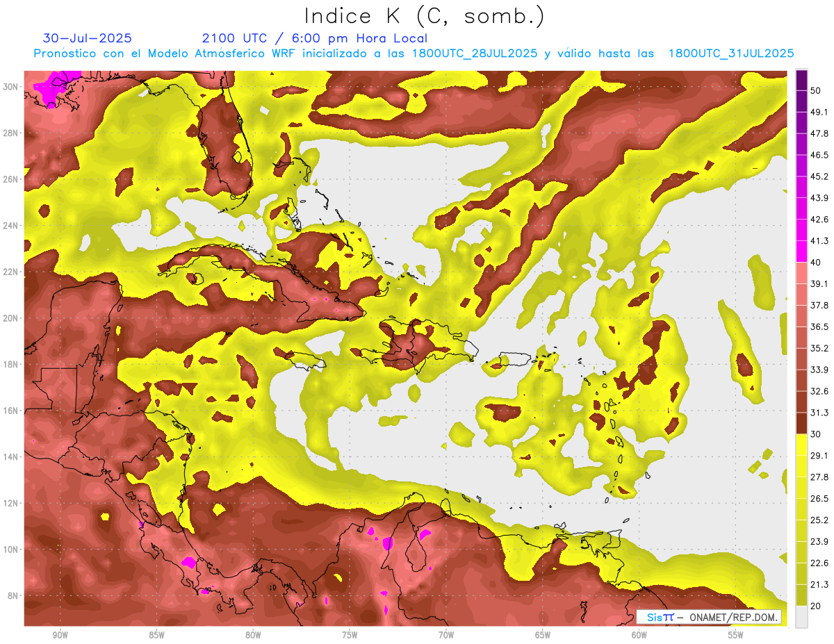Select the colorbar value 36.5
The image size is (834, 644).
[x=819, y=327]
